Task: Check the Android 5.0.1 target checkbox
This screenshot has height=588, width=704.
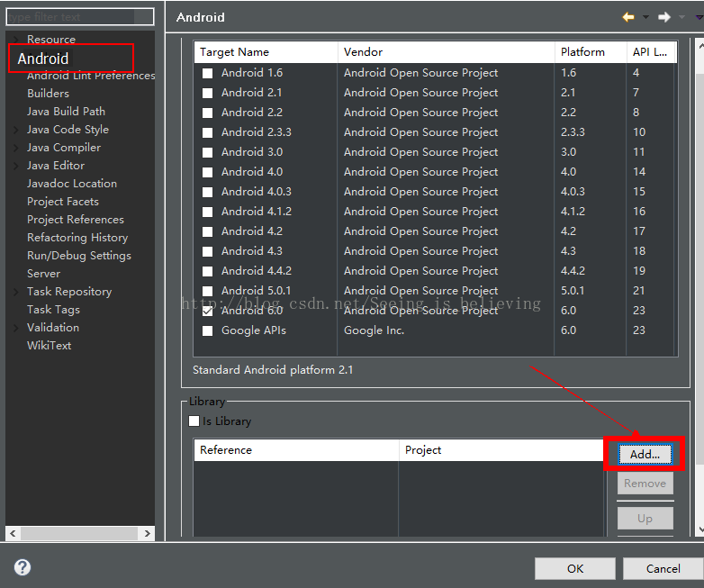Action: click(x=207, y=291)
